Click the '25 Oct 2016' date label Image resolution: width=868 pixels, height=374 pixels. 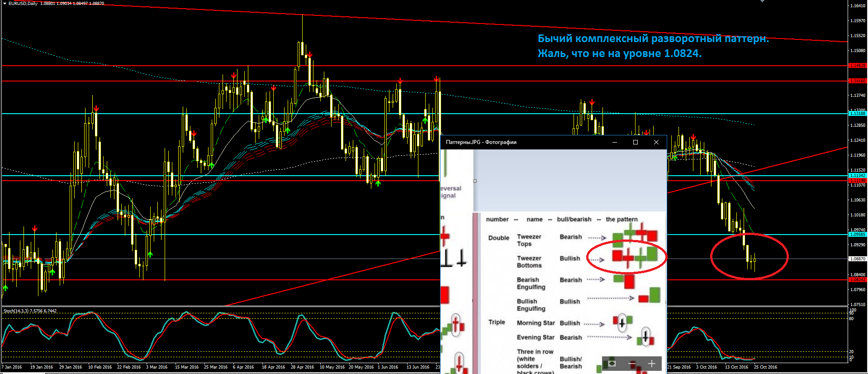pyautogui.click(x=765, y=367)
